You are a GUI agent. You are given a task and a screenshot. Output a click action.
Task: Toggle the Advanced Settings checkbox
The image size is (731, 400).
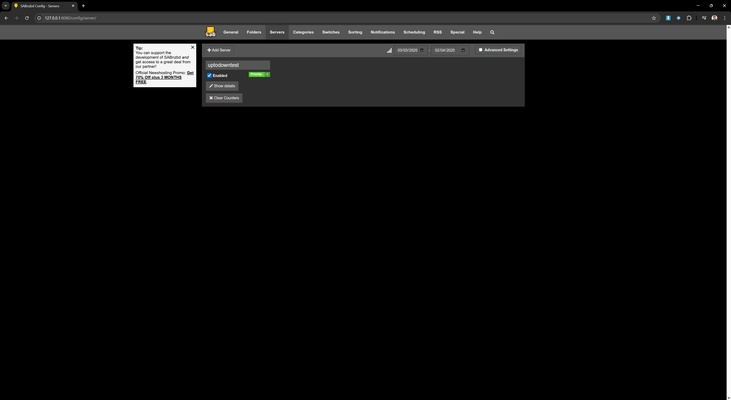(x=481, y=50)
